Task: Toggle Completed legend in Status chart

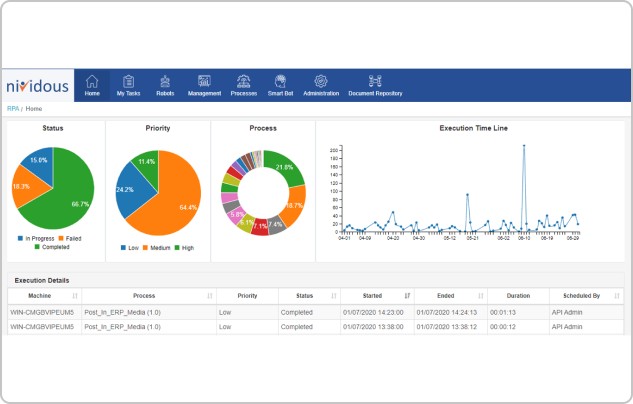Action: pyautogui.click(x=52, y=247)
